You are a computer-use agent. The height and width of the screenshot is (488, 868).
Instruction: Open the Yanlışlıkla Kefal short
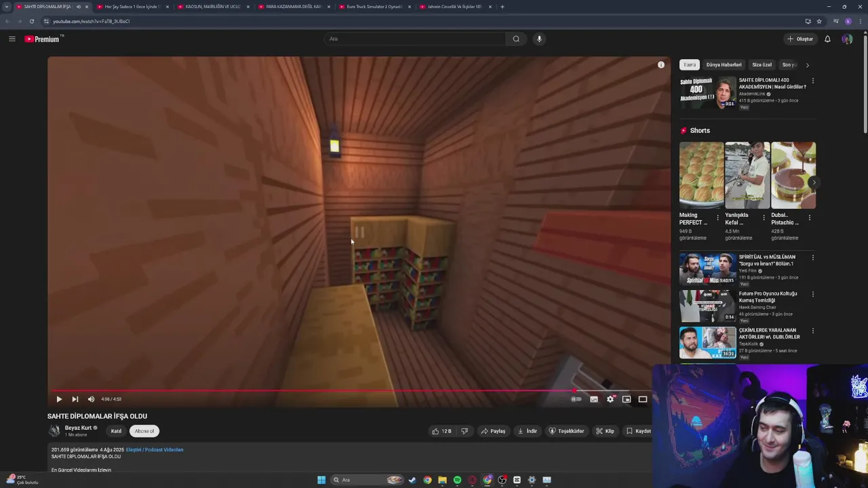coord(747,175)
